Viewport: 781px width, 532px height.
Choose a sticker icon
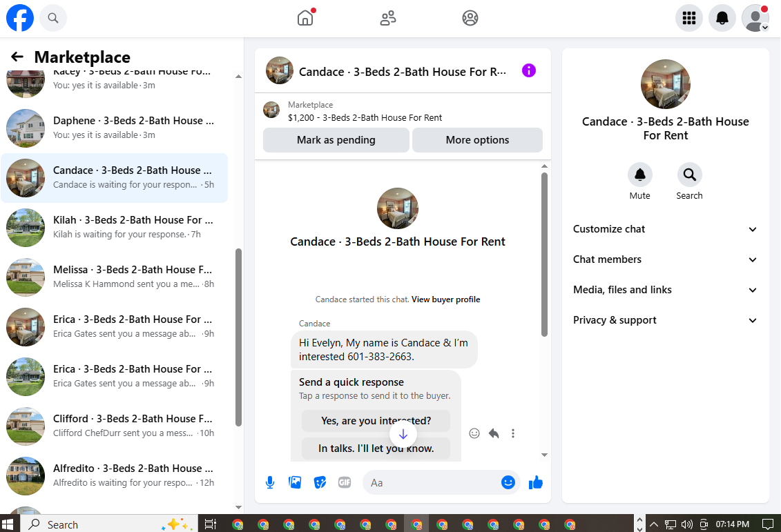(x=320, y=482)
